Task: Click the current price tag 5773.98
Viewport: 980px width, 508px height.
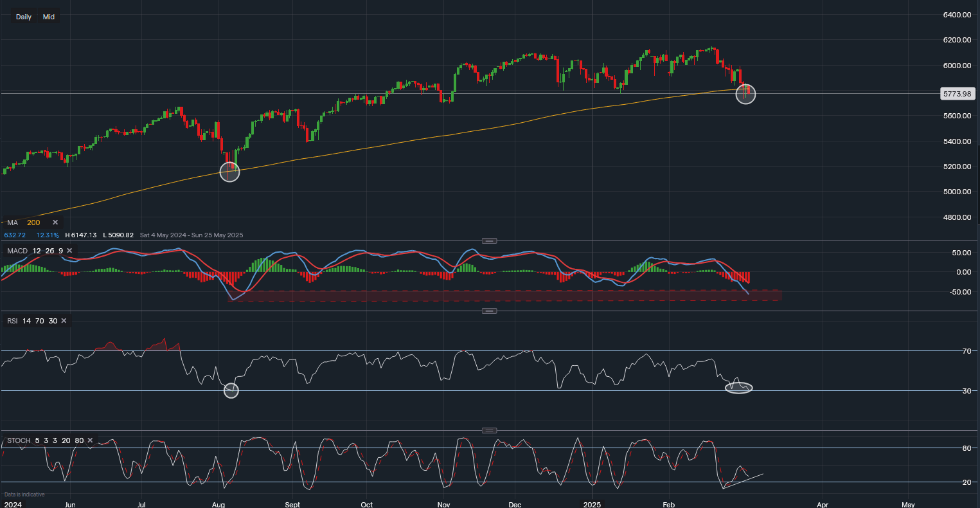Action: point(958,94)
